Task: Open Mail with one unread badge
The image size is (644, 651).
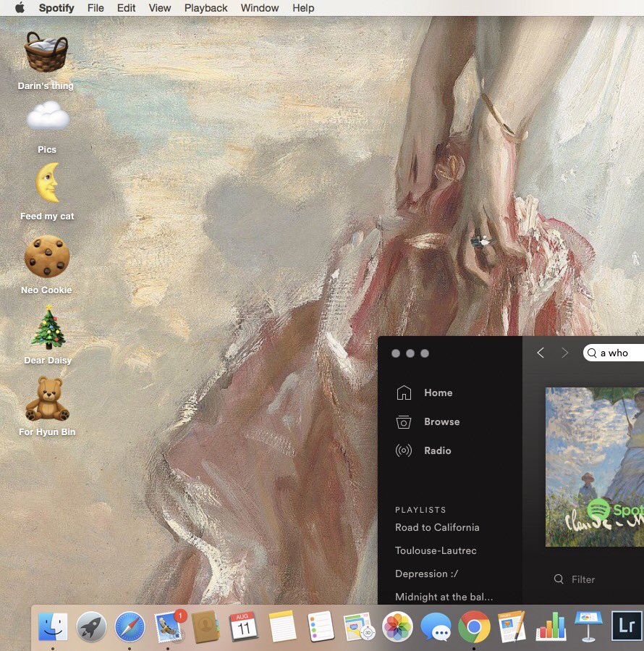Action: 169,626
